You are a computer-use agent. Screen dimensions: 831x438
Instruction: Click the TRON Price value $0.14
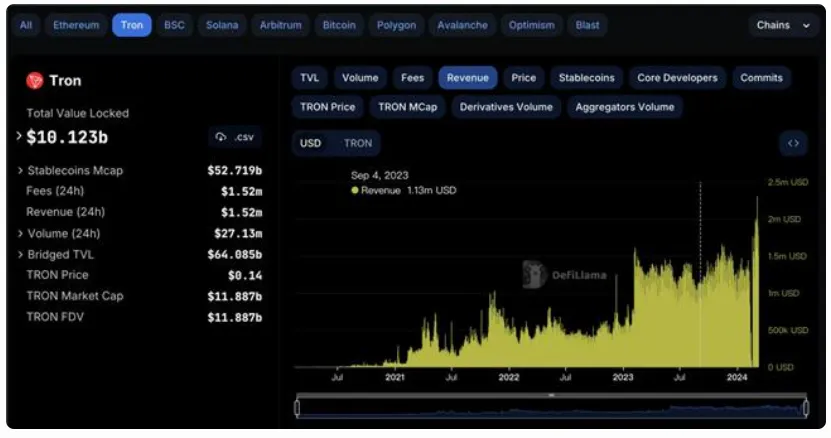coord(245,275)
